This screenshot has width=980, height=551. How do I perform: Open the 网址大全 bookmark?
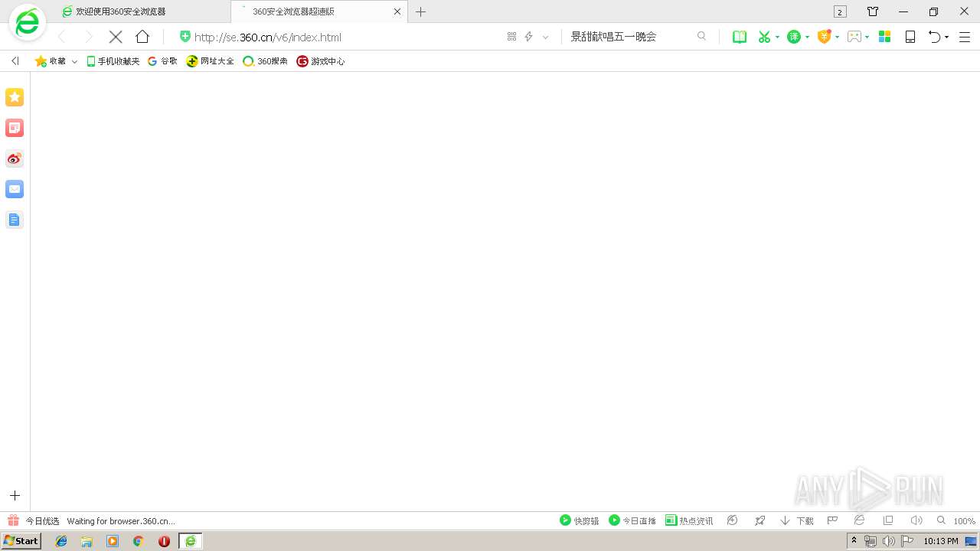211,61
